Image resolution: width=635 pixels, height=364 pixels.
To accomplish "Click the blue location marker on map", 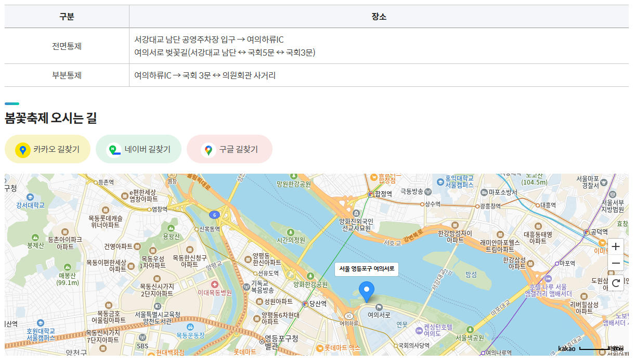I will [x=367, y=291].
